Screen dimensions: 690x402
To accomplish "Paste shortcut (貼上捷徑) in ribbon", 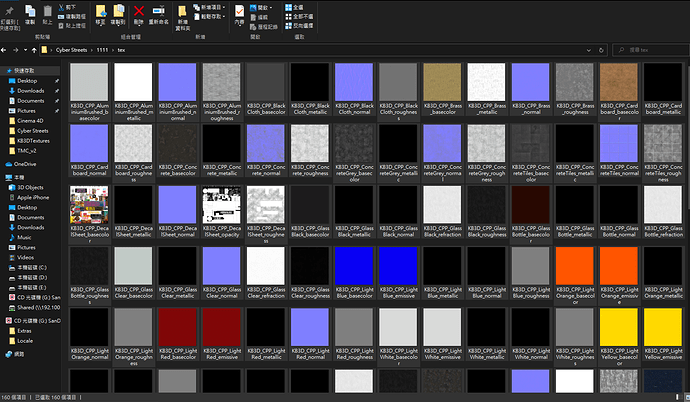I will 72,26.
